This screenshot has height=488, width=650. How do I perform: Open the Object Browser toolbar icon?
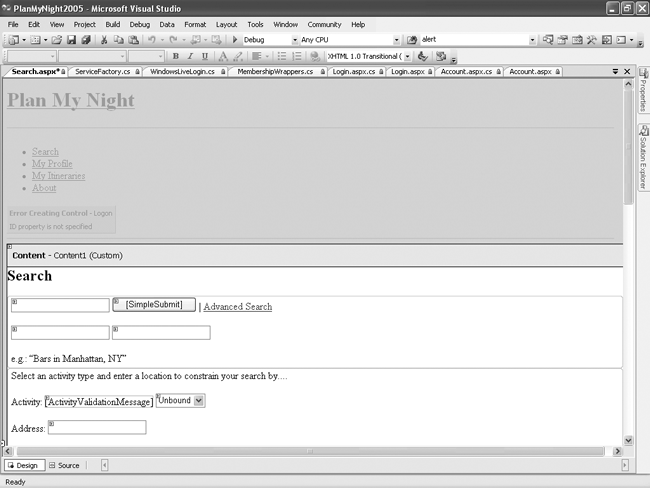point(577,40)
